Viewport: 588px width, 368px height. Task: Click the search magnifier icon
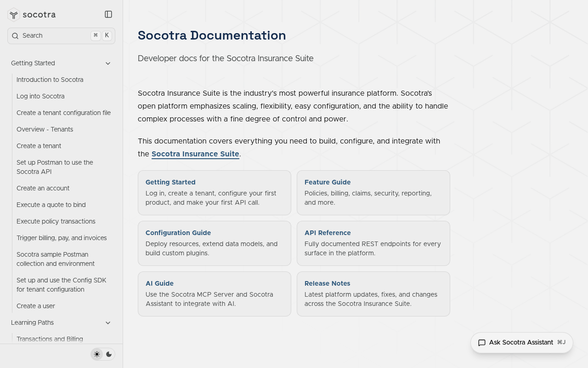coord(15,35)
